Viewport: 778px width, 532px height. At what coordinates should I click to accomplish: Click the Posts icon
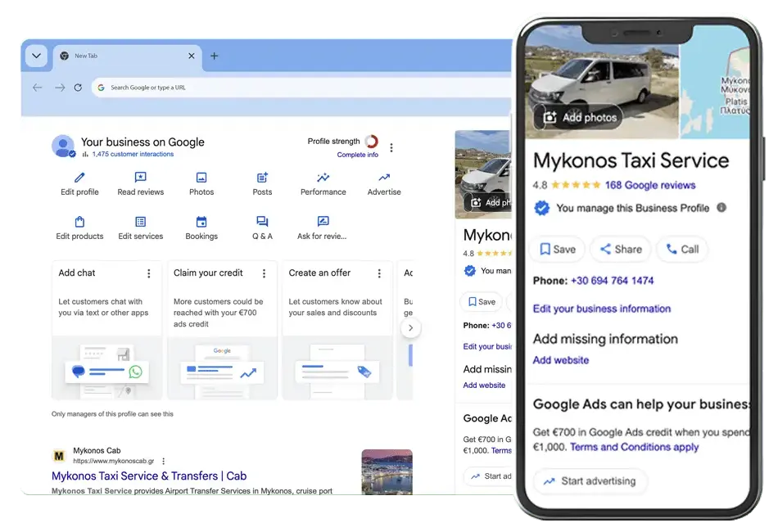point(262,178)
